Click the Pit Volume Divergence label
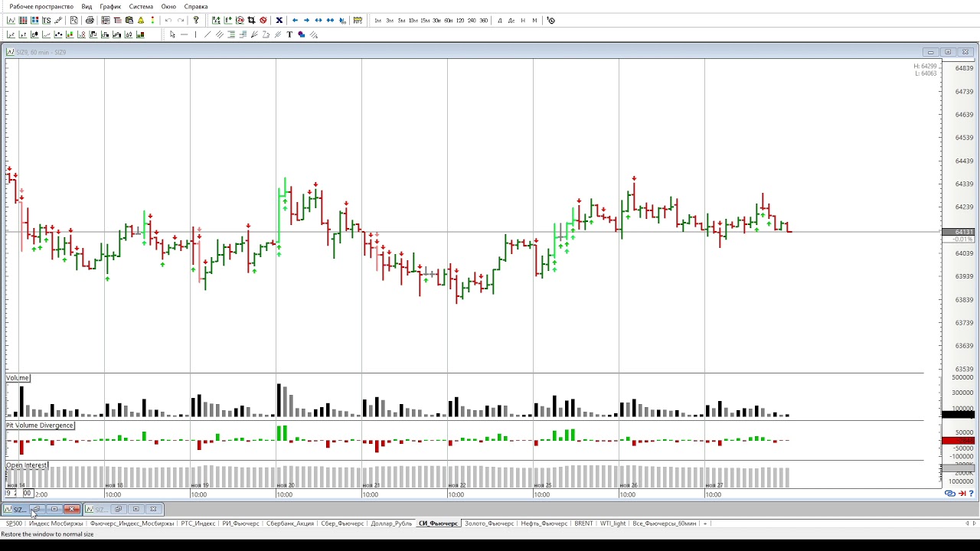 40,425
